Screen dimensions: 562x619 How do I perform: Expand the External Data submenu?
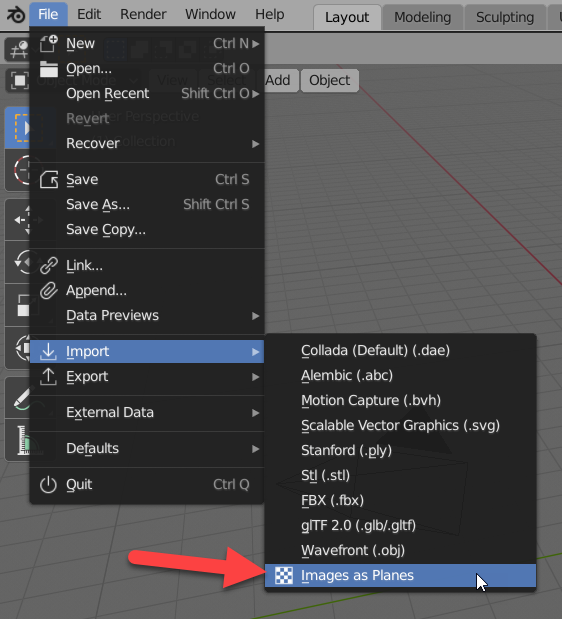(x=147, y=413)
